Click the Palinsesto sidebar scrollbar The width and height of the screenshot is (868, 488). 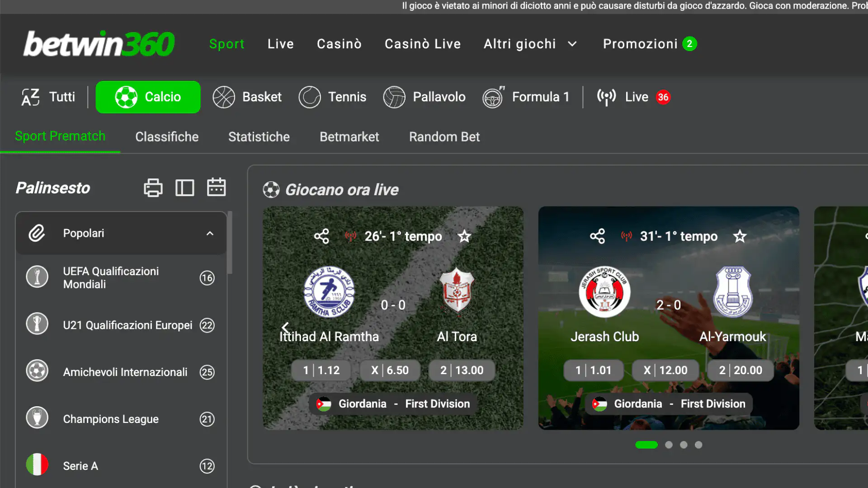point(230,243)
